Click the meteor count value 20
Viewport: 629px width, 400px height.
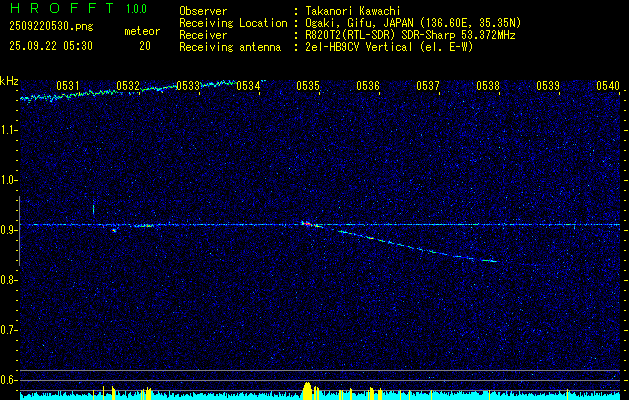pos(145,46)
